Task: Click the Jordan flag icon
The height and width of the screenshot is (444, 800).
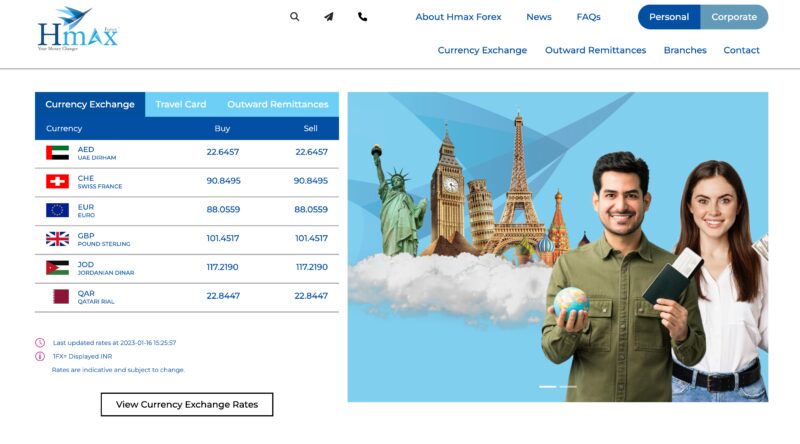Action: click(57, 268)
